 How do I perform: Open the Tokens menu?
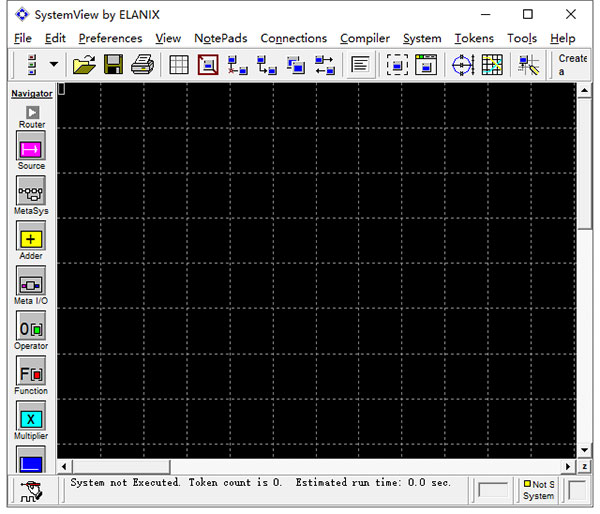[x=473, y=38]
